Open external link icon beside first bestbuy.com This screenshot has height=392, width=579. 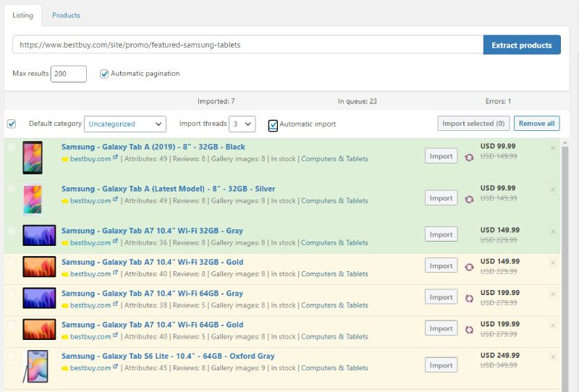pos(116,158)
